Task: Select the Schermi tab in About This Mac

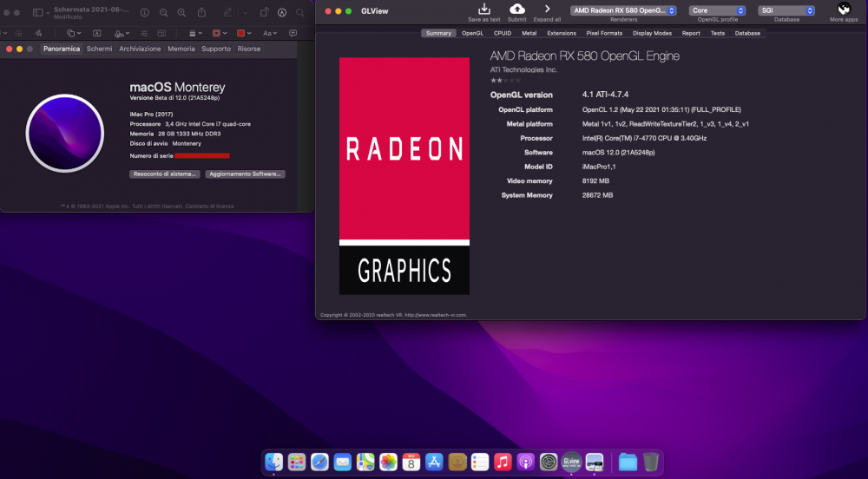Action: (99, 49)
